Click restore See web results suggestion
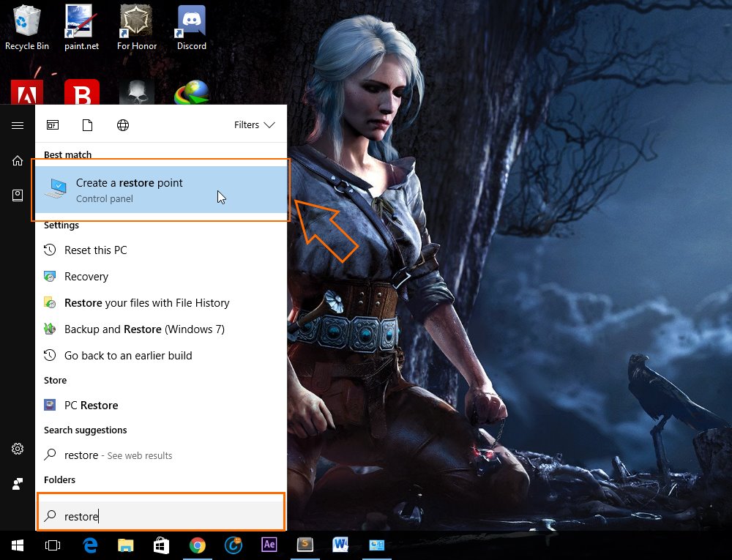This screenshot has height=560, width=732. pos(161,455)
